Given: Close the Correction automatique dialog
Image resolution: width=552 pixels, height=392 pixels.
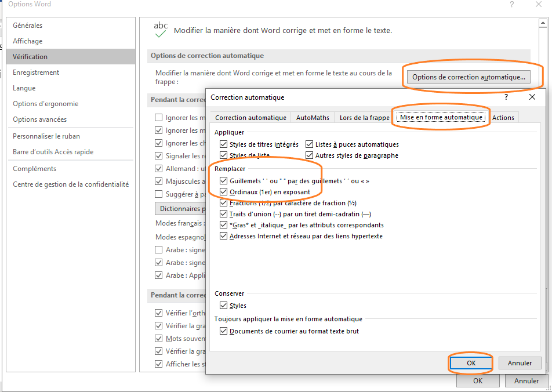Looking at the screenshot, I should tap(532, 97).
